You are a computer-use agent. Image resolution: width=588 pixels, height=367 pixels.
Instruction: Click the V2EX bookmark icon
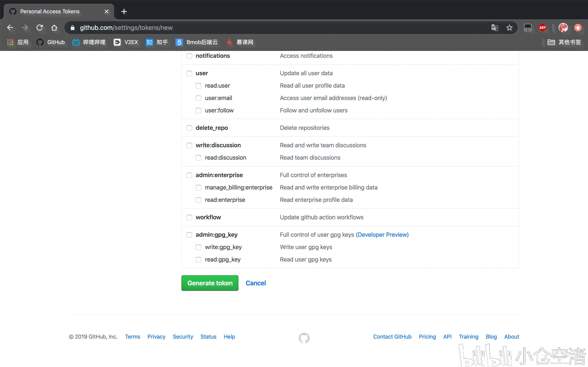(117, 42)
